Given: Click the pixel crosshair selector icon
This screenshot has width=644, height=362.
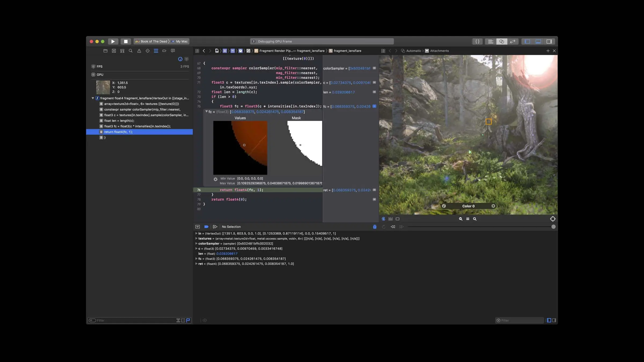Looking at the screenshot, I should click(x=553, y=219).
